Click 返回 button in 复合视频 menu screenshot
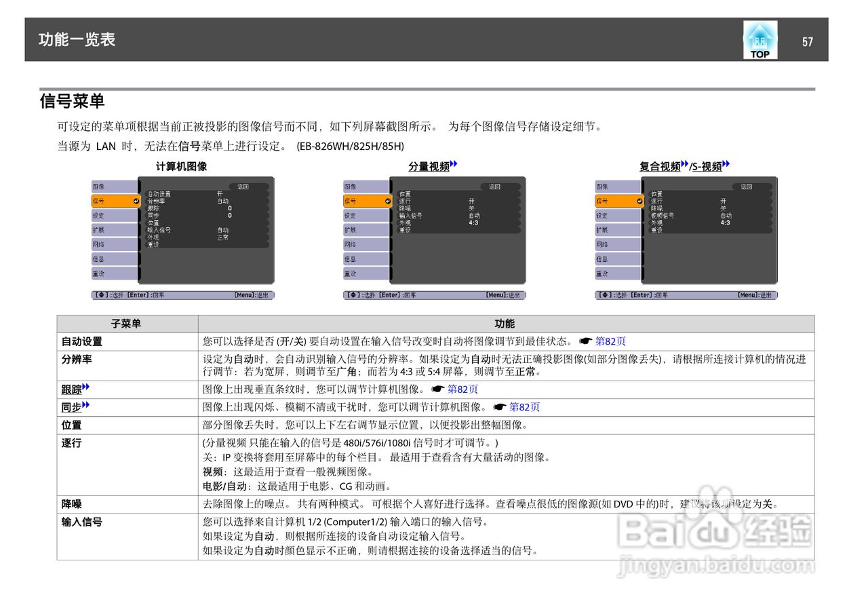Viewport: 868px width, 614px height. click(752, 187)
